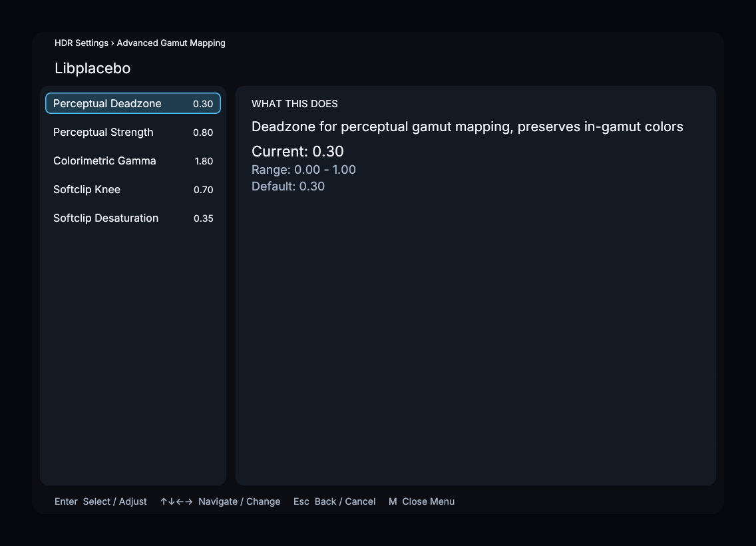Click the M Close Menu hint
The width and height of the screenshot is (756, 546).
point(421,501)
